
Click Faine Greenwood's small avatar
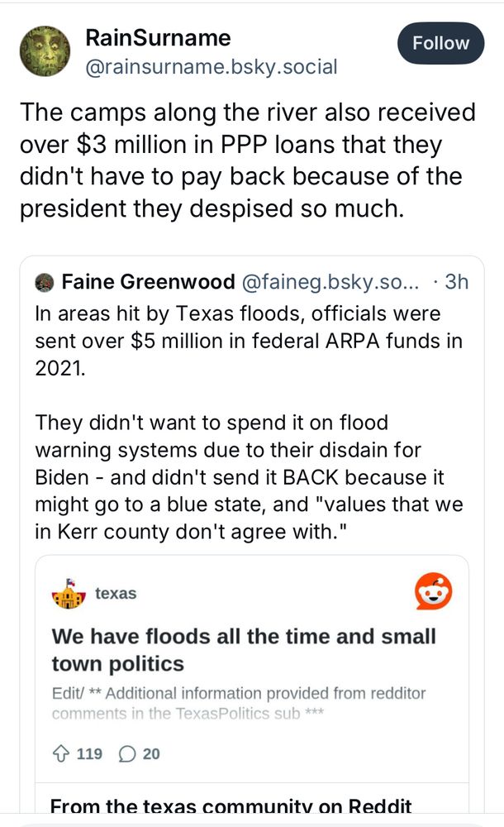(x=44, y=283)
